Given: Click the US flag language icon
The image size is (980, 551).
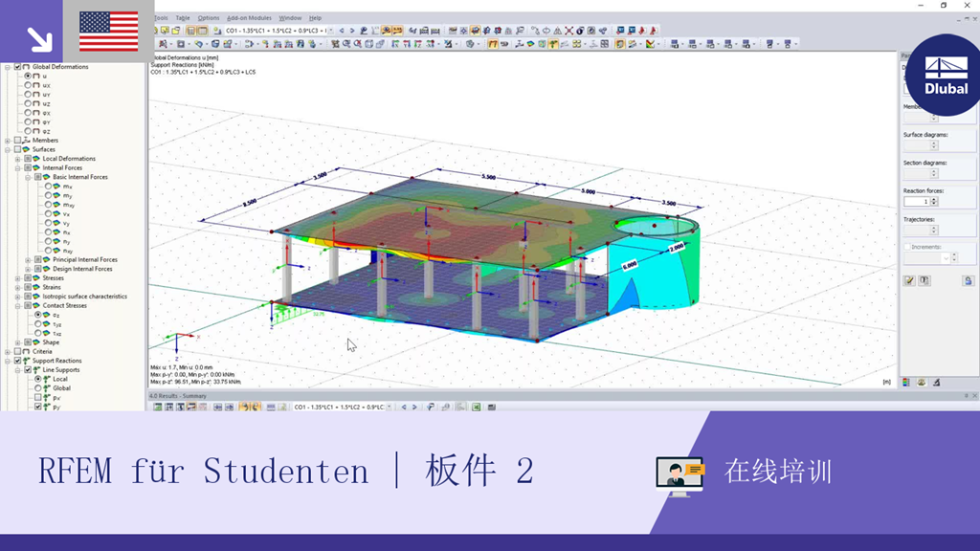Looking at the screenshot, I should tap(109, 32).
